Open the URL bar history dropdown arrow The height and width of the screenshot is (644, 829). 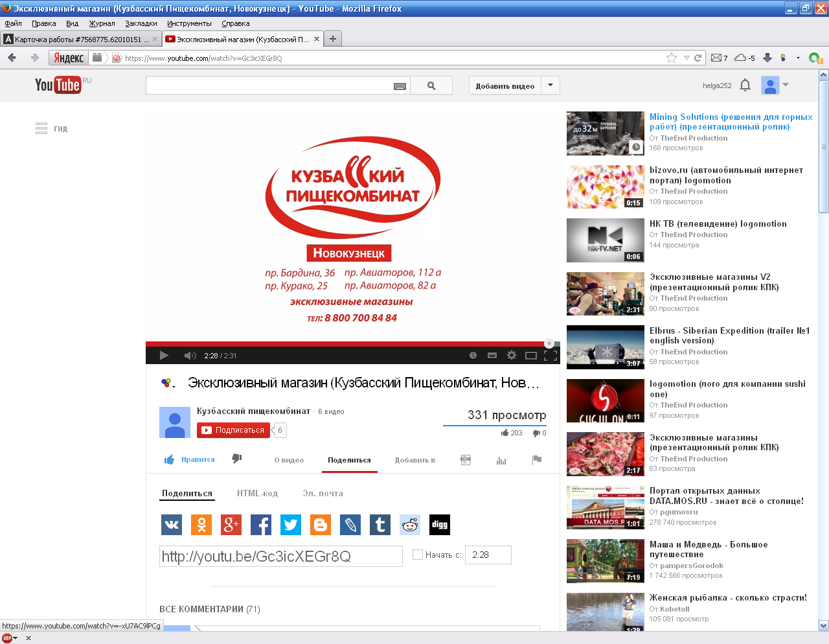click(x=687, y=58)
